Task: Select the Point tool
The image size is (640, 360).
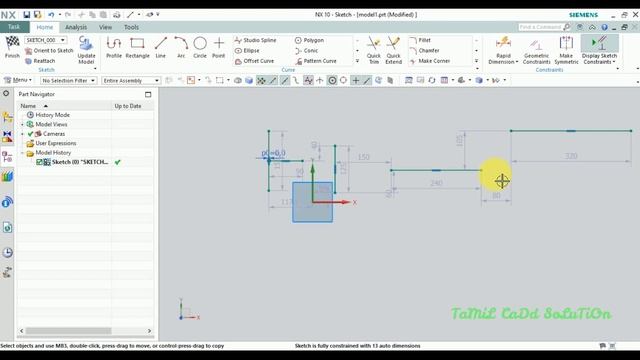Action: 219,47
